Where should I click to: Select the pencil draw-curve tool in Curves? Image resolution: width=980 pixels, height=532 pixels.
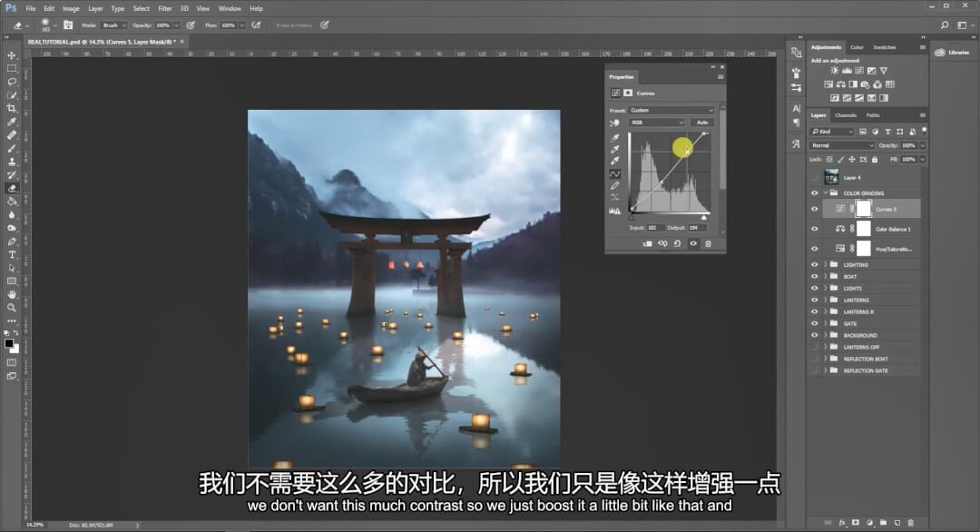(614, 185)
